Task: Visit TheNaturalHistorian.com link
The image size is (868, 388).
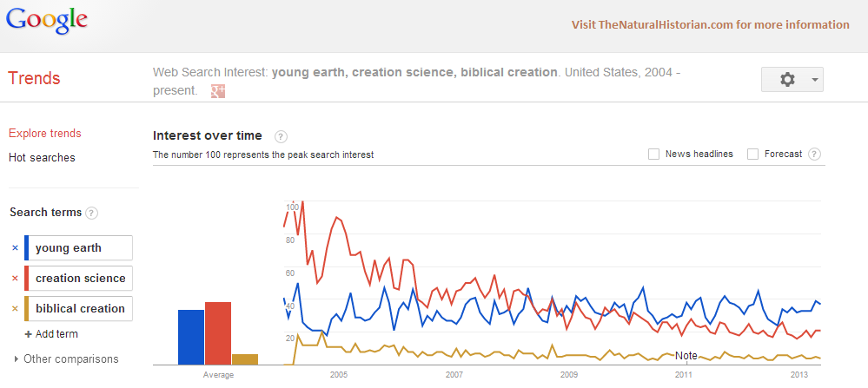Action: coord(710,24)
